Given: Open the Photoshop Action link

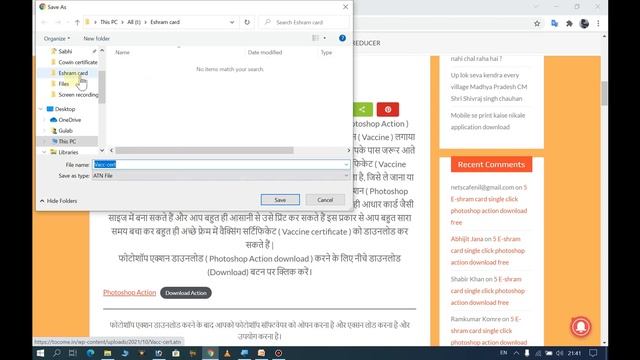Looking at the screenshot, I should [129, 293].
